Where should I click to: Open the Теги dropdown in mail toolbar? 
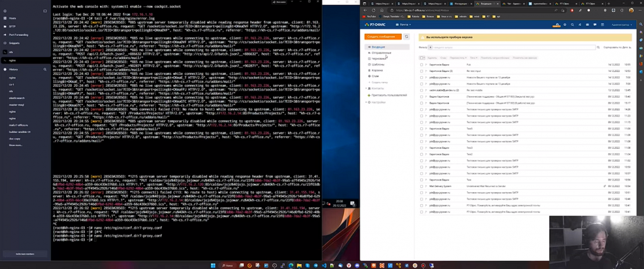474,58
